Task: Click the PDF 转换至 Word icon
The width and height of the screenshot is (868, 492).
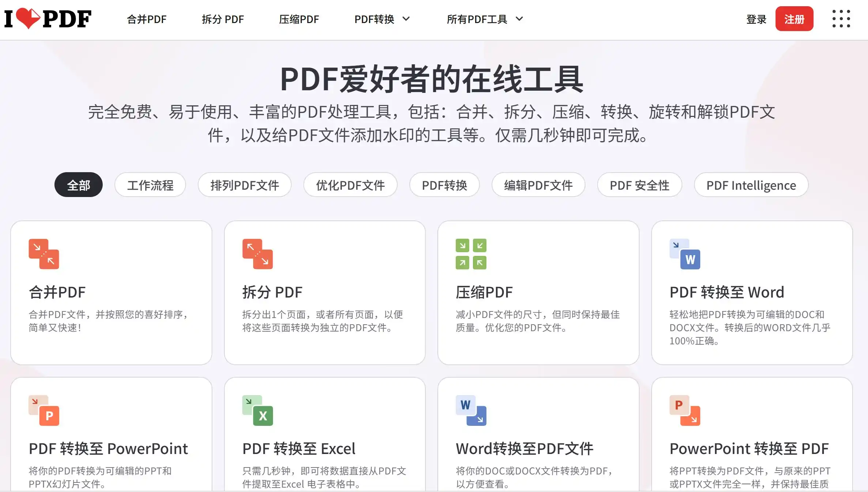Action: coord(685,254)
